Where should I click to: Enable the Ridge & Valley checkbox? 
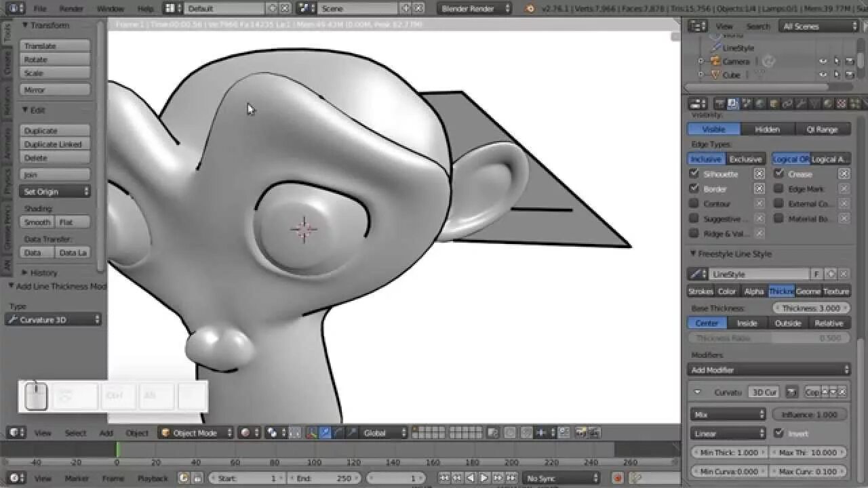tap(694, 234)
